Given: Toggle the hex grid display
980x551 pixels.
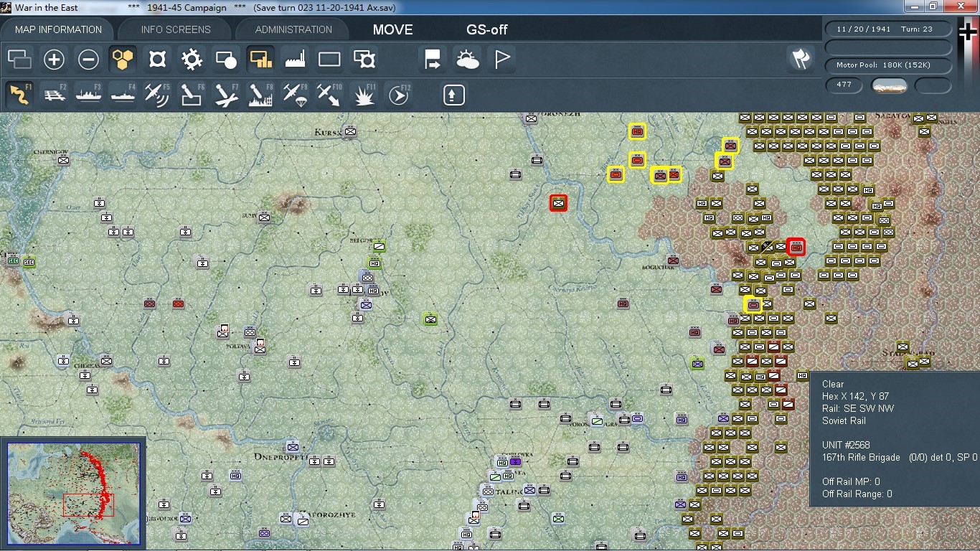Looking at the screenshot, I should tap(123, 60).
